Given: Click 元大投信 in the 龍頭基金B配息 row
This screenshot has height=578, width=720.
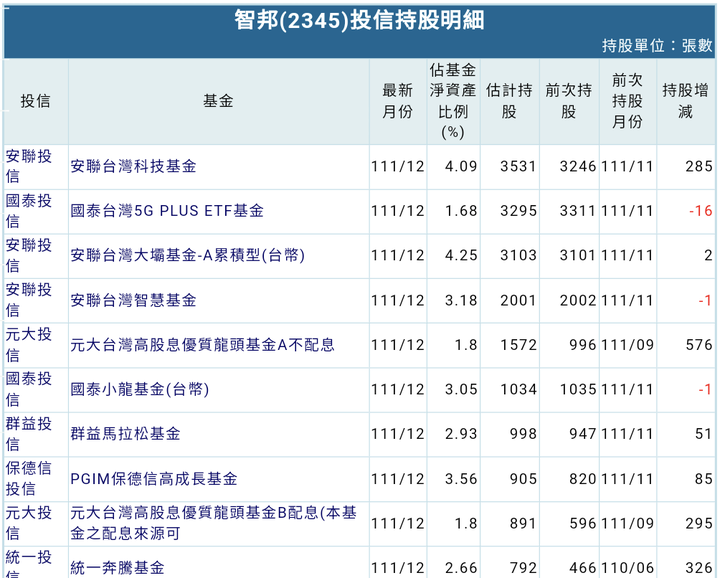Looking at the screenshot, I should (28, 523).
